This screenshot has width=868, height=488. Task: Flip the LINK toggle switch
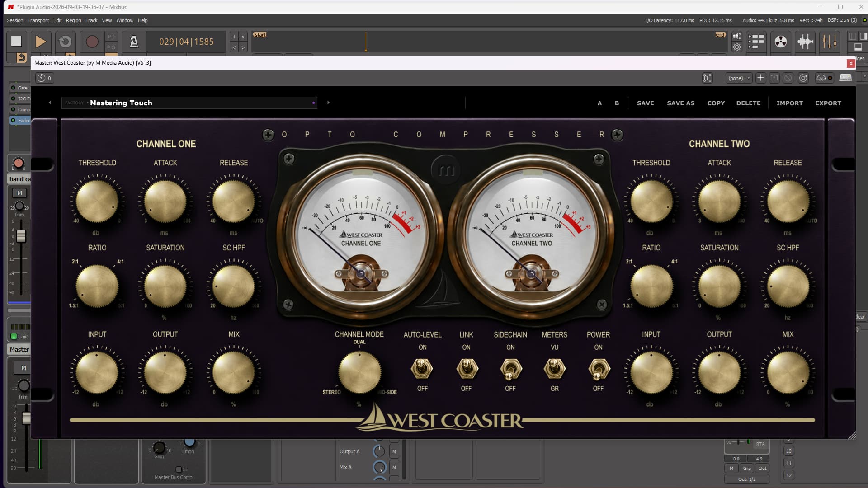click(467, 368)
